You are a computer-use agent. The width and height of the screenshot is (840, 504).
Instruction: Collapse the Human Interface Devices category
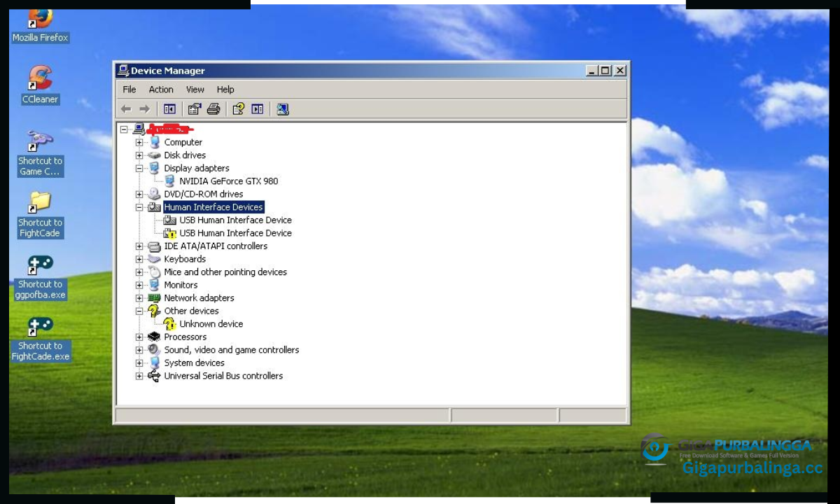(139, 207)
